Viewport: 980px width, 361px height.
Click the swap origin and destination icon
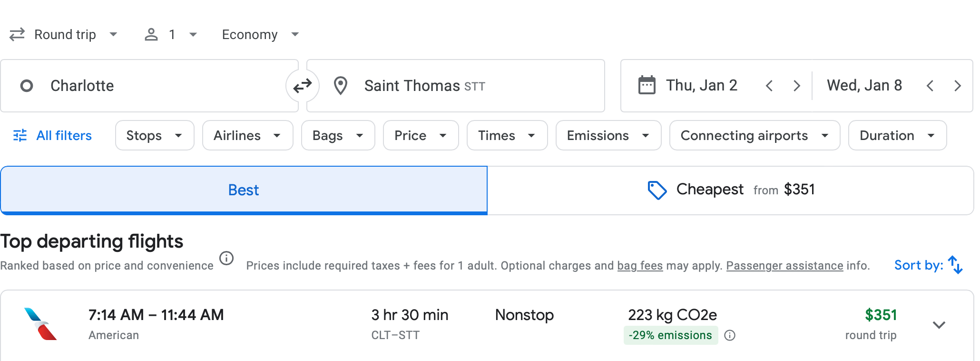(x=302, y=86)
